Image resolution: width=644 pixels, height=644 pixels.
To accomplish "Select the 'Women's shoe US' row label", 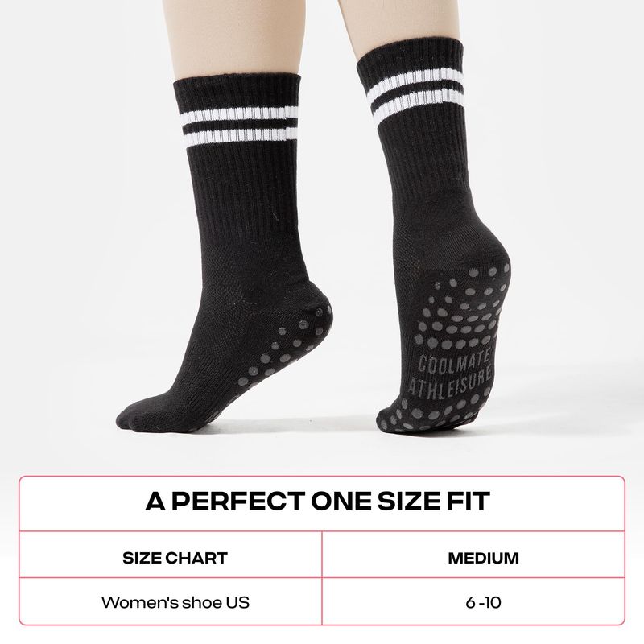I will [x=175, y=602].
